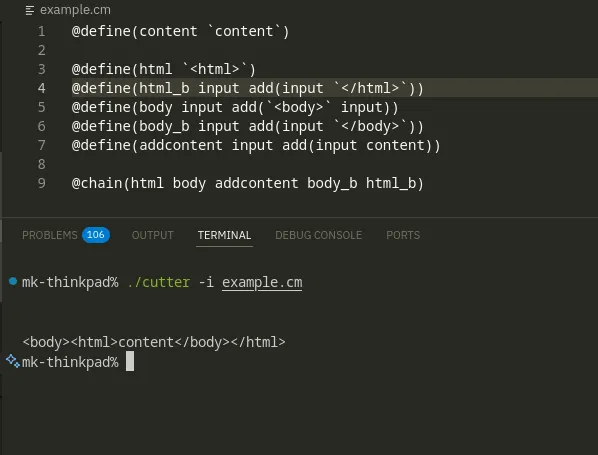Viewport: 598px width, 455px height.
Task: Click the terminal output line with <body><html>
Action: coord(154,342)
